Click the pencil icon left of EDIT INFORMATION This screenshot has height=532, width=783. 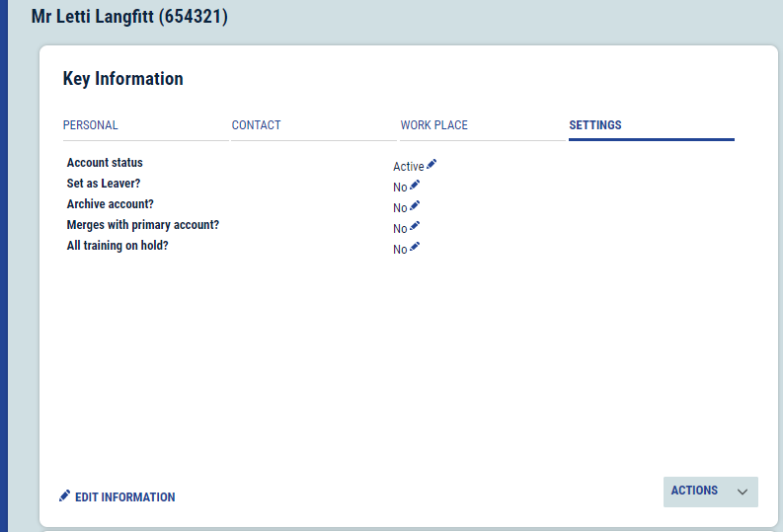(x=65, y=495)
